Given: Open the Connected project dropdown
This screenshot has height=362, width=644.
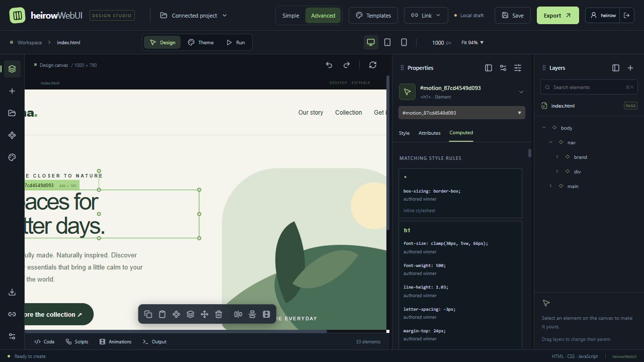Looking at the screenshot, I should [x=194, y=16].
